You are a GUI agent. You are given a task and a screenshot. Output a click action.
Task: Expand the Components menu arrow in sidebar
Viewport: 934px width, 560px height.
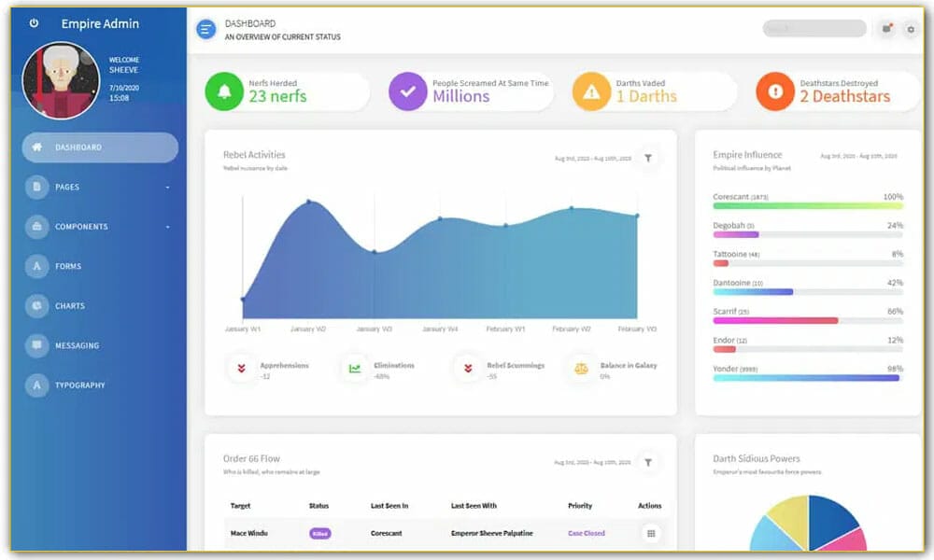click(x=168, y=227)
